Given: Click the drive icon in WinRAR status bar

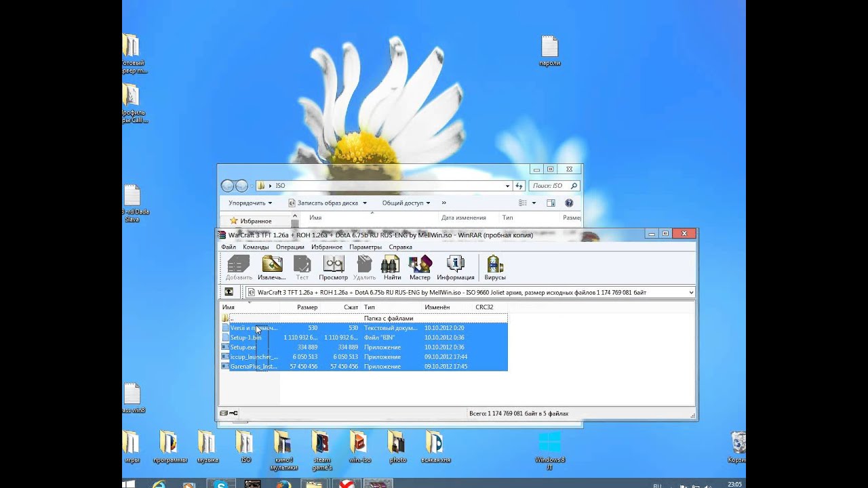Looking at the screenshot, I should pyautogui.click(x=224, y=413).
